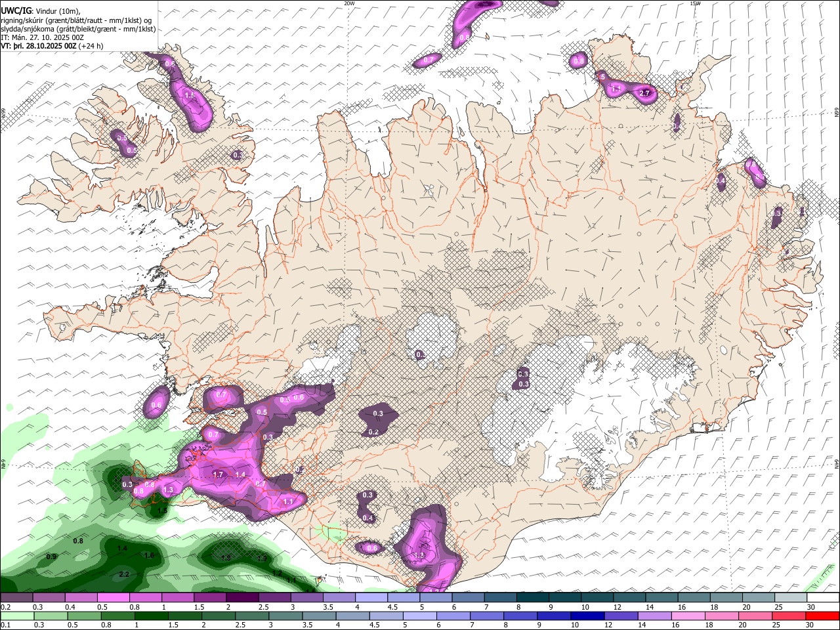Click the "0.1" label in the bottom legend scale
Image resolution: width=840 pixels, height=630 pixels.
coord(6,625)
